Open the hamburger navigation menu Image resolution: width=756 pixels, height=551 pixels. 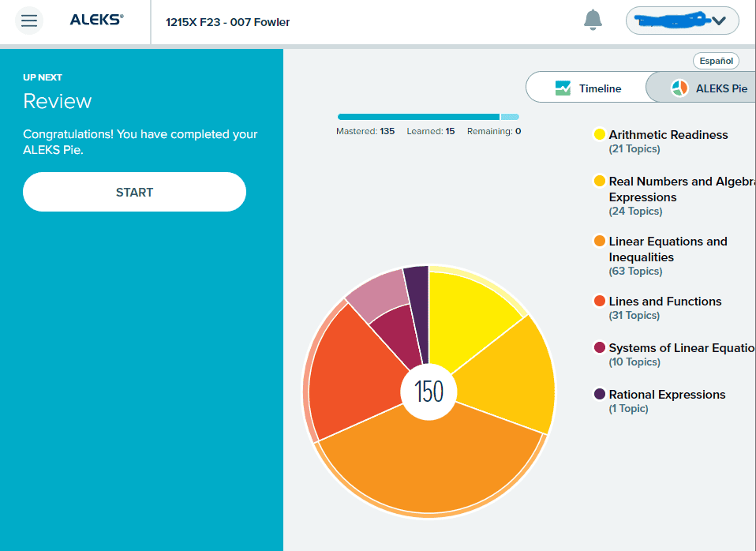click(28, 21)
